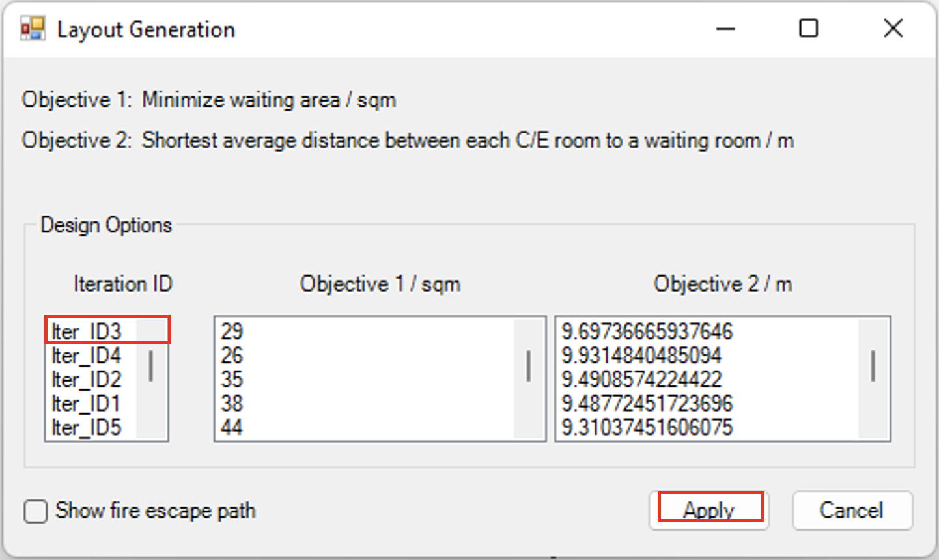
Task: Select Iter_ID4 design option
Action: pyautogui.click(x=87, y=356)
